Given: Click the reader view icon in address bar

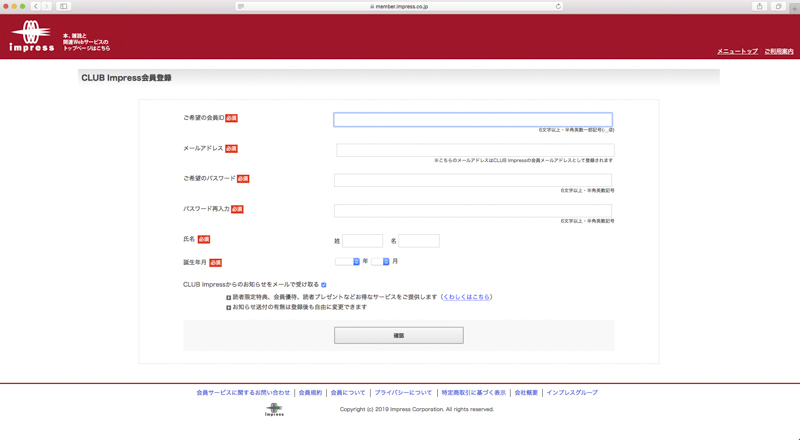Looking at the screenshot, I should [x=241, y=6].
